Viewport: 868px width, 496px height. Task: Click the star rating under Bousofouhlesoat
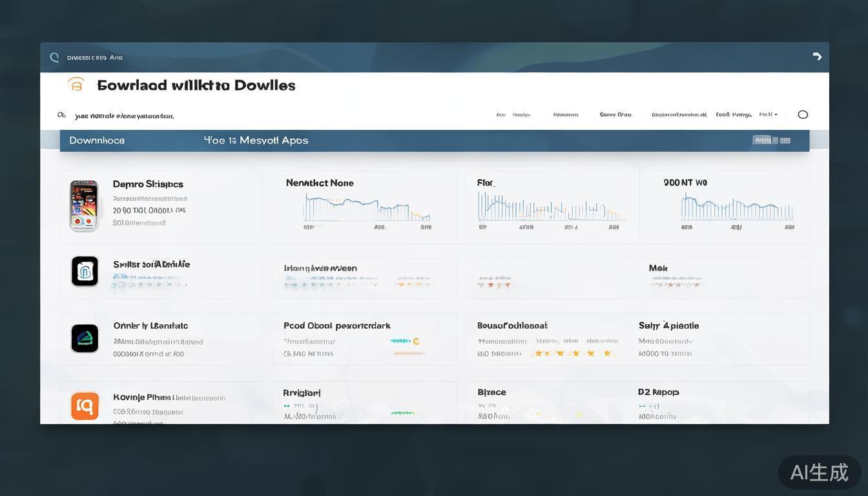tap(572, 353)
